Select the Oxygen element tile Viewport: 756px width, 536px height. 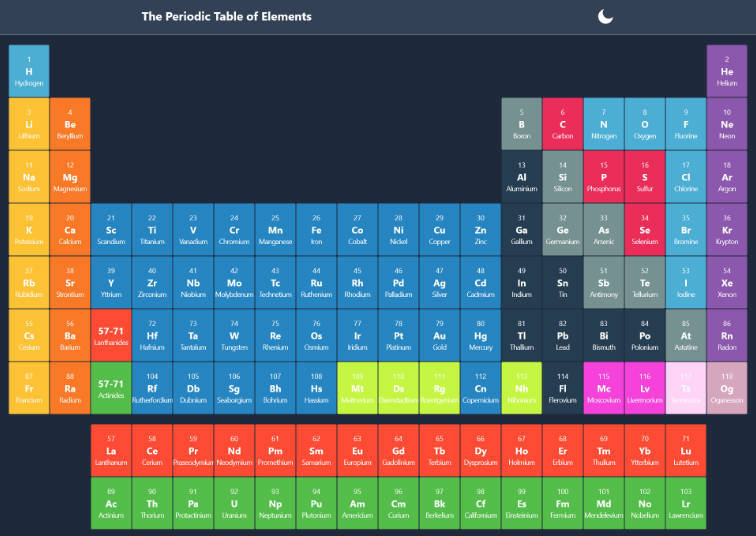tap(645, 124)
